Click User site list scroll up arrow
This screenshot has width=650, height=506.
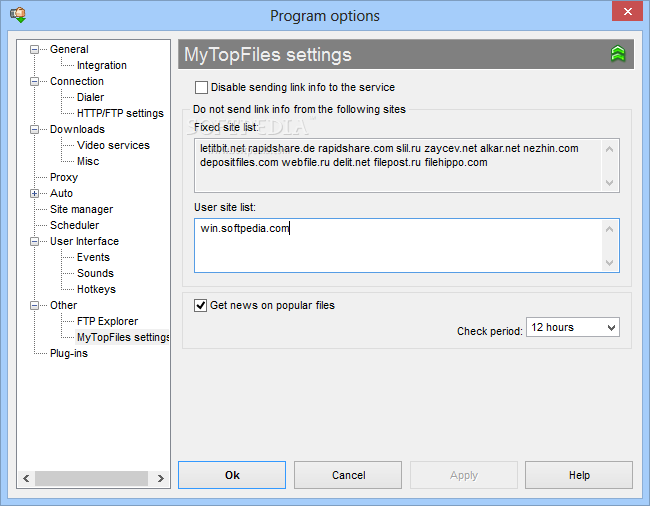coord(609,229)
